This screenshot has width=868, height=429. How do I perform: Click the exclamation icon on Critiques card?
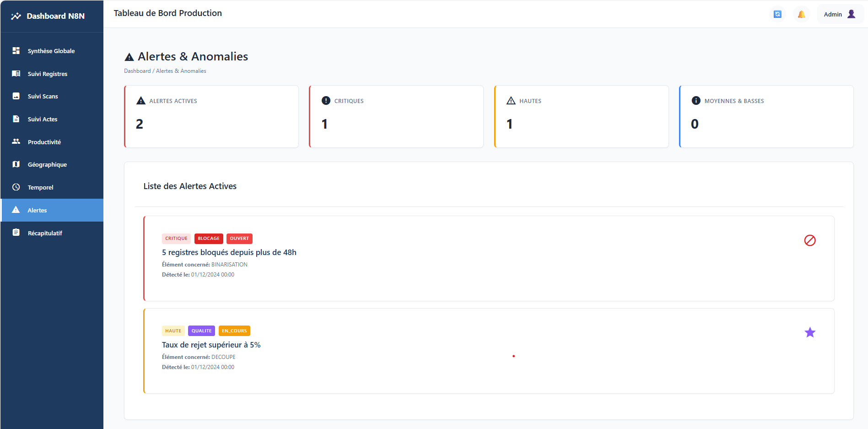(x=325, y=100)
